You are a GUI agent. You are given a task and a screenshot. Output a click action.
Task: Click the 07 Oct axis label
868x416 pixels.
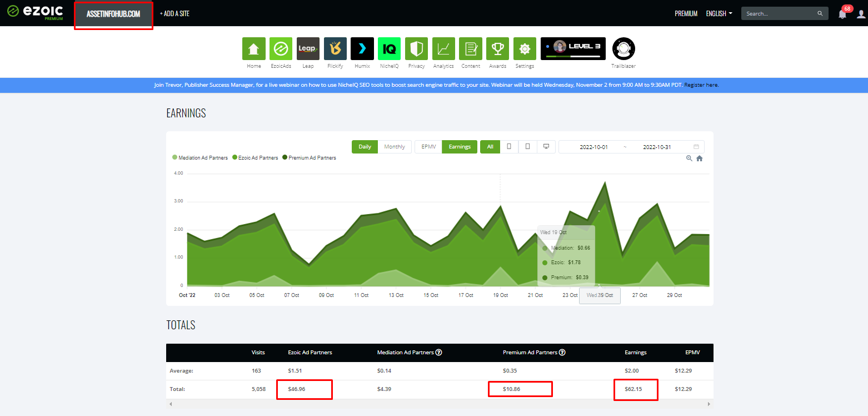(x=291, y=295)
